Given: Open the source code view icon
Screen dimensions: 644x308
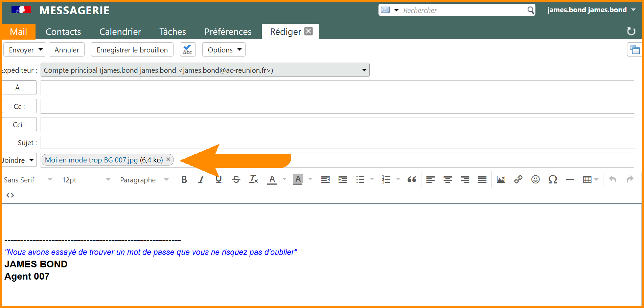Looking at the screenshot, I should (10, 195).
